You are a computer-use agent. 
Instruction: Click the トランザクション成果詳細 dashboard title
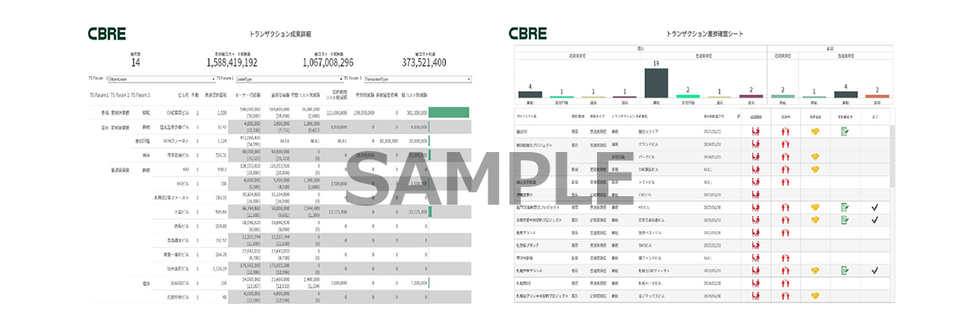pyautogui.click(x=279, y=34)
